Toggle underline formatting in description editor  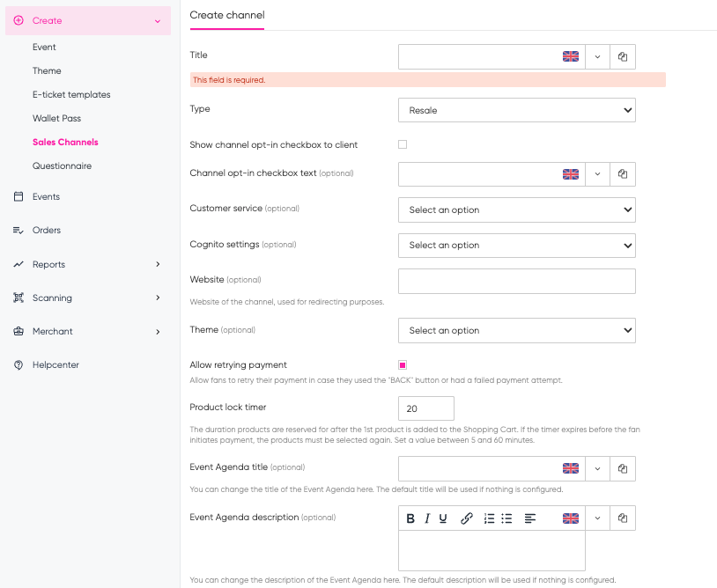[443, 518]
